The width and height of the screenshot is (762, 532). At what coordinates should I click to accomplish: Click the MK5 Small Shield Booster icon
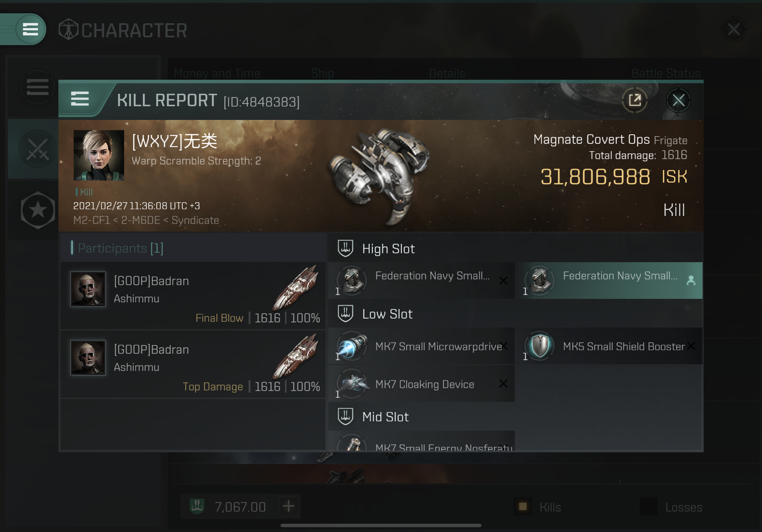pyautogui.click(x=540, y=346)
